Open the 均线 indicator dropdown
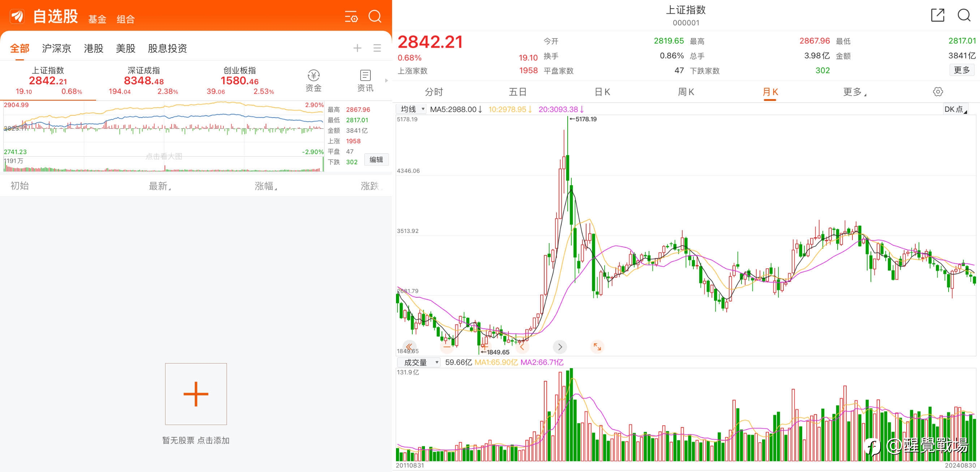Screen dimensions: 980x472 pyautogui.click(x=412, y=109)
